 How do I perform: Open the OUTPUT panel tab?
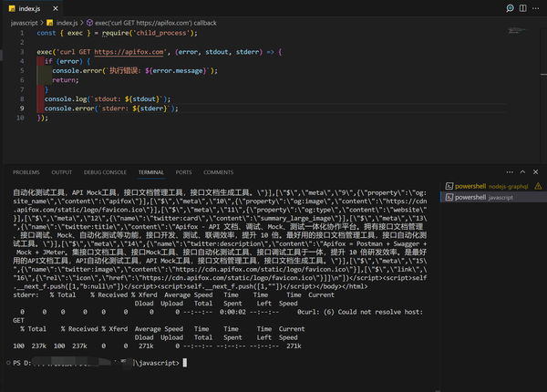point(62,171)
